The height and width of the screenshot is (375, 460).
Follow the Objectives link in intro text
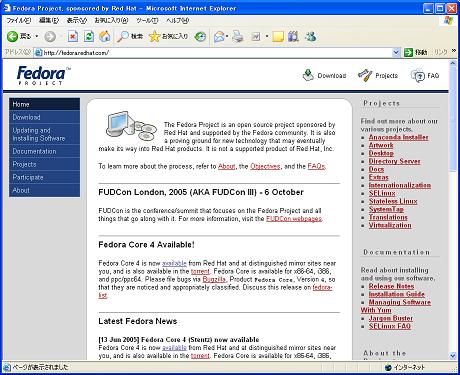point(265,166)
